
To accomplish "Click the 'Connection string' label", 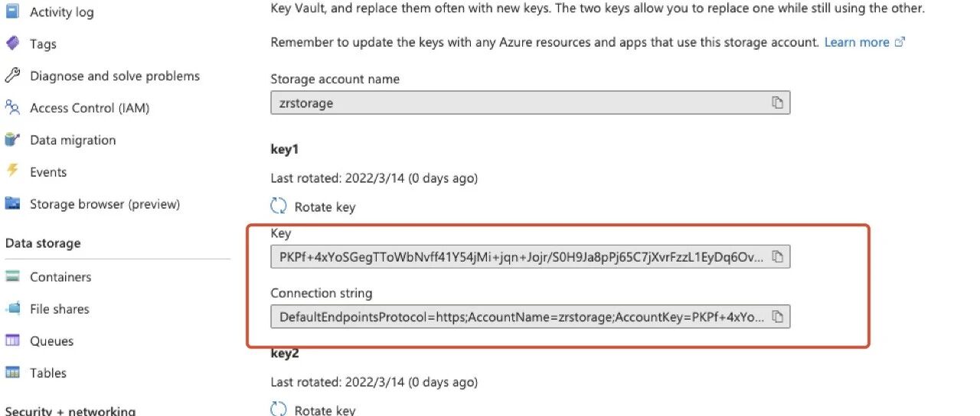I will [x=322, y=293].
